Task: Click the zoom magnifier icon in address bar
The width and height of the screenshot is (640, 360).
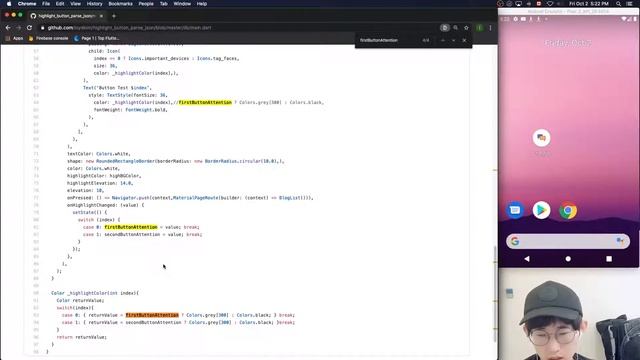Action: [x=456, y=28]
